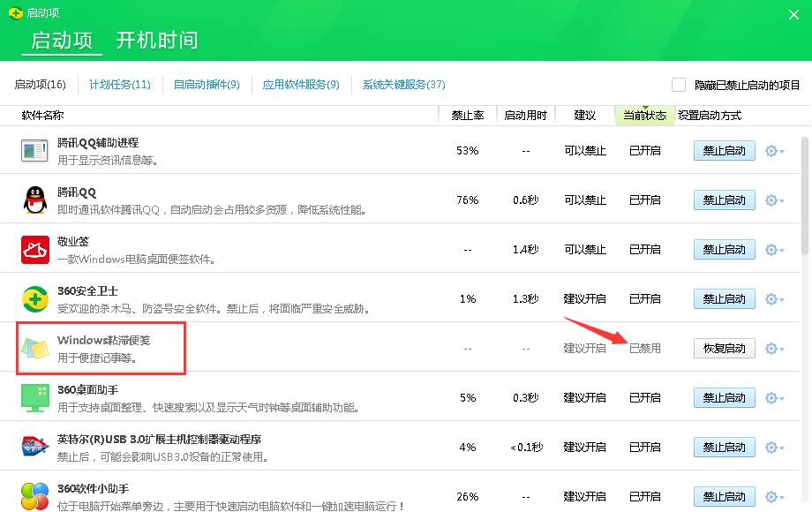This screenshot has height=512, width=812.
Task: Click 建议开启 suggestion for 360安全卫士
Action: pyautogui.click(x=584, y=298)
